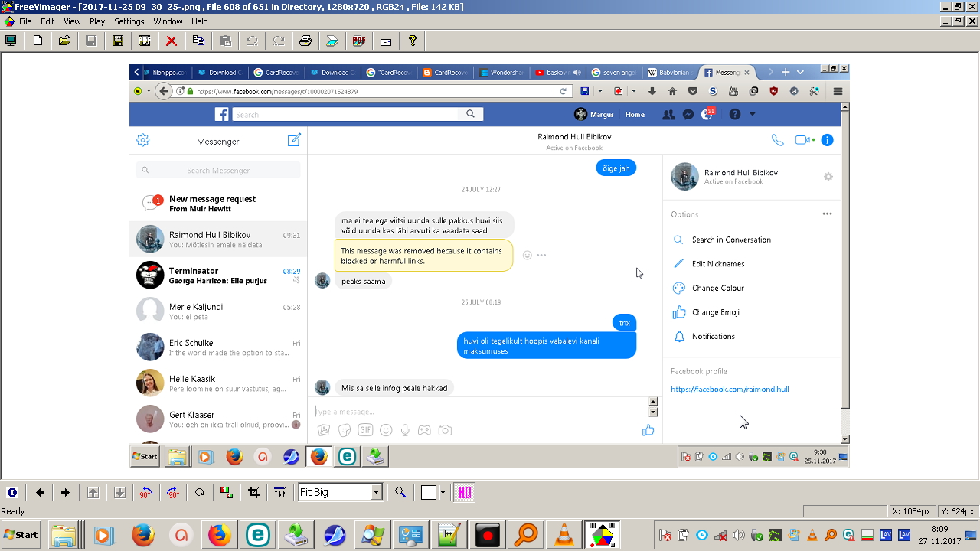
Task: Open the Settings menu
Action: 129,21
